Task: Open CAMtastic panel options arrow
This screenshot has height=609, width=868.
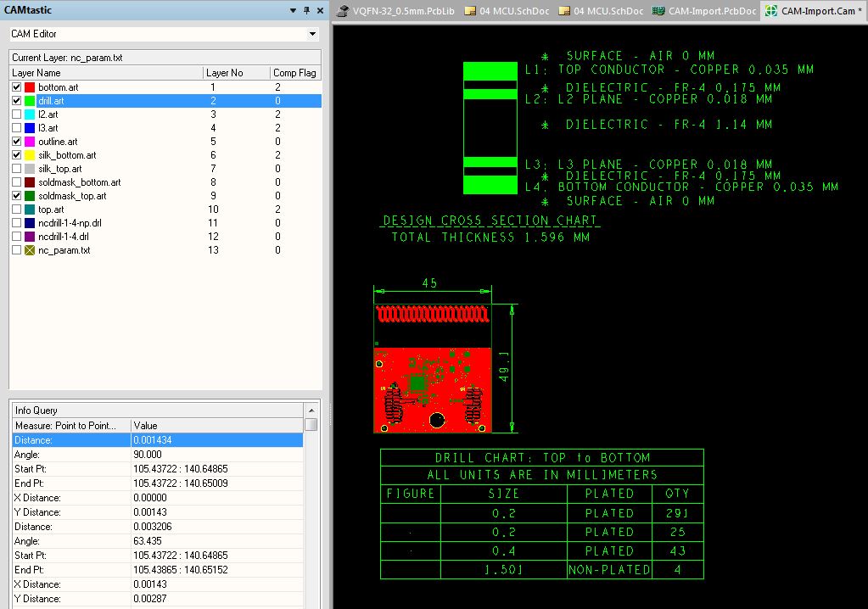Action: 293,10
